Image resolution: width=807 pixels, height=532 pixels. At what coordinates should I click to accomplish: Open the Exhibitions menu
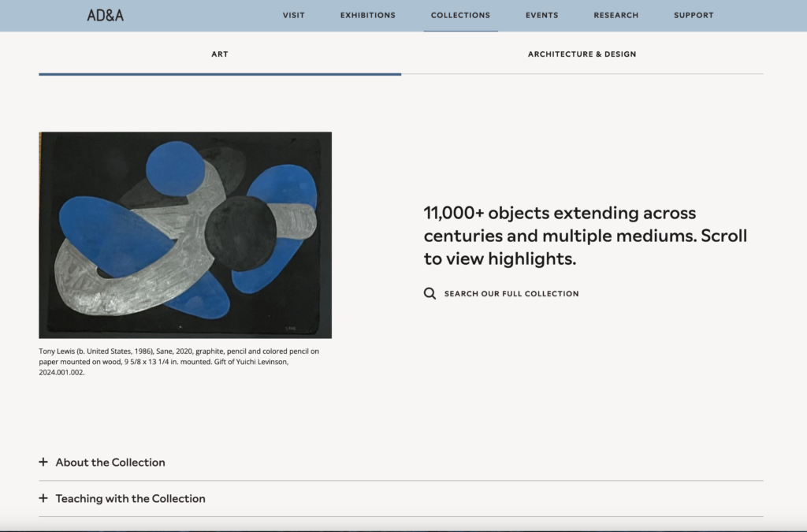(368, 15)
